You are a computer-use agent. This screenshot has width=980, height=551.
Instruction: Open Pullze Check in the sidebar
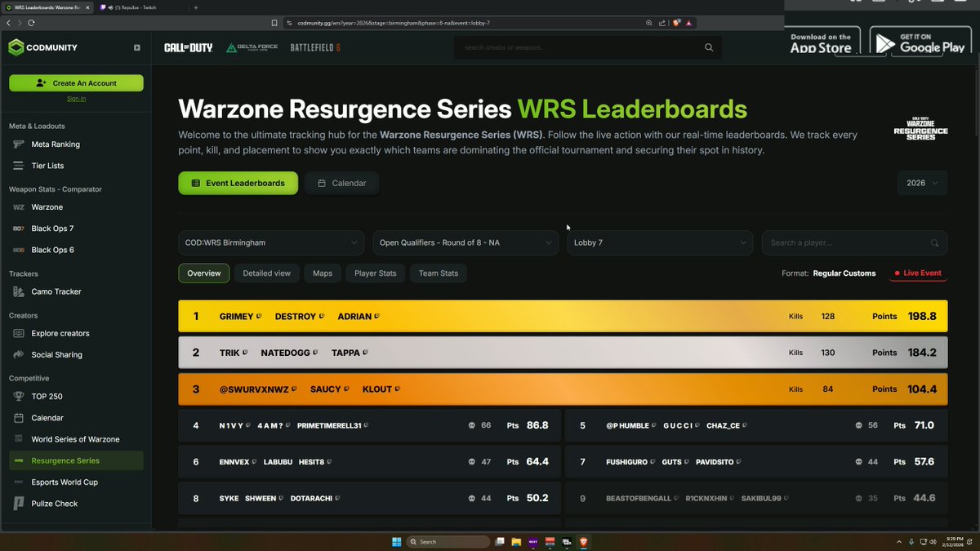tap(76, 504)
